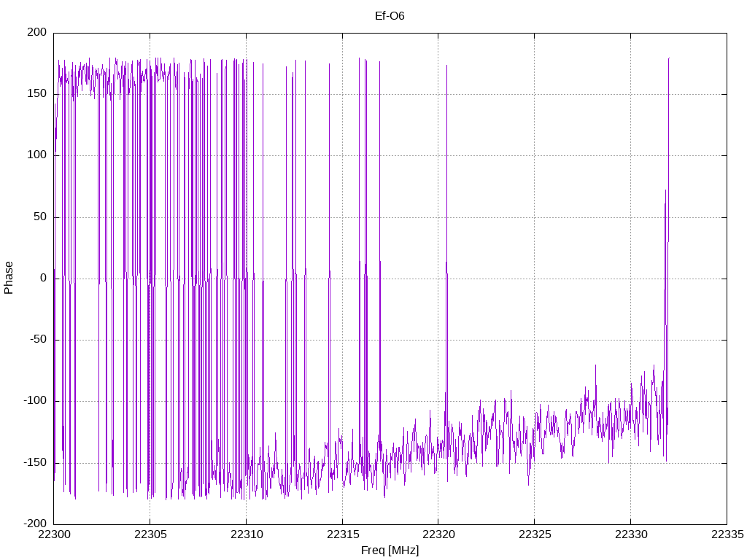Click the y-axis tick label '-150'
The image size is (747, 560).
tap(35, 463)
